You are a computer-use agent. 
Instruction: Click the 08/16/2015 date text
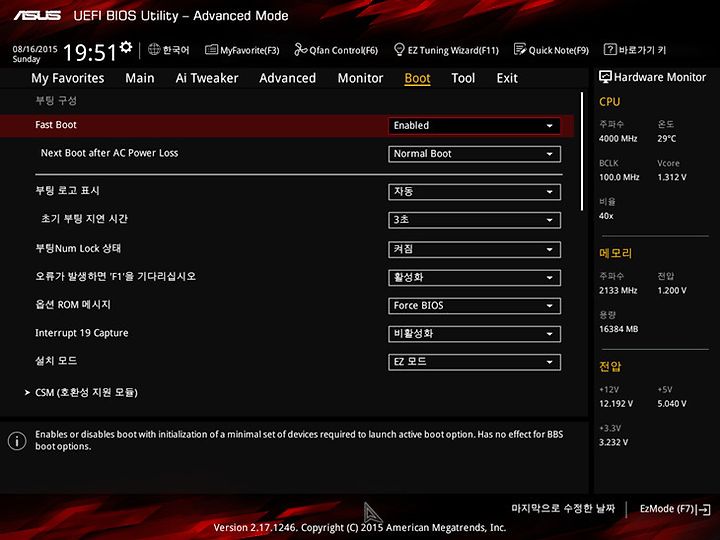[x=35, y=49]
